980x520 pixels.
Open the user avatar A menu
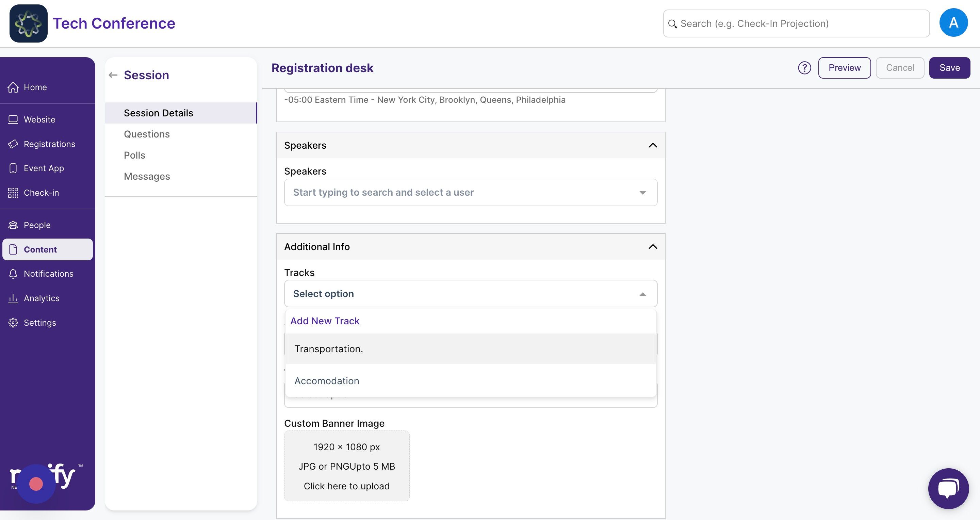(953, 23)
